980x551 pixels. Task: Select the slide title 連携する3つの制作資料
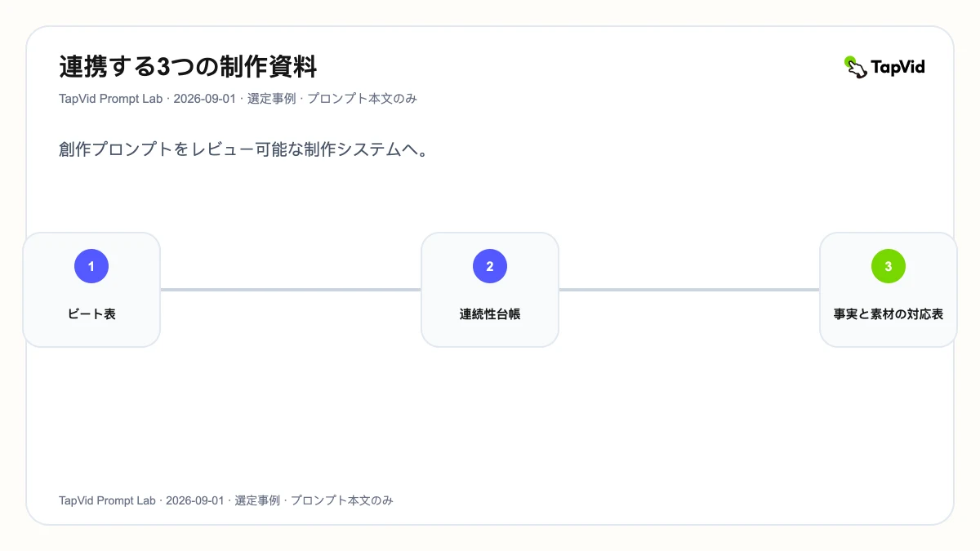tap(188, 67)
